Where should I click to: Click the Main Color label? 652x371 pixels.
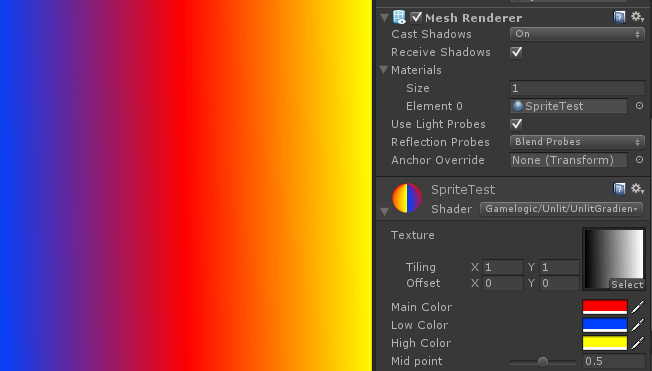[421, 307]
